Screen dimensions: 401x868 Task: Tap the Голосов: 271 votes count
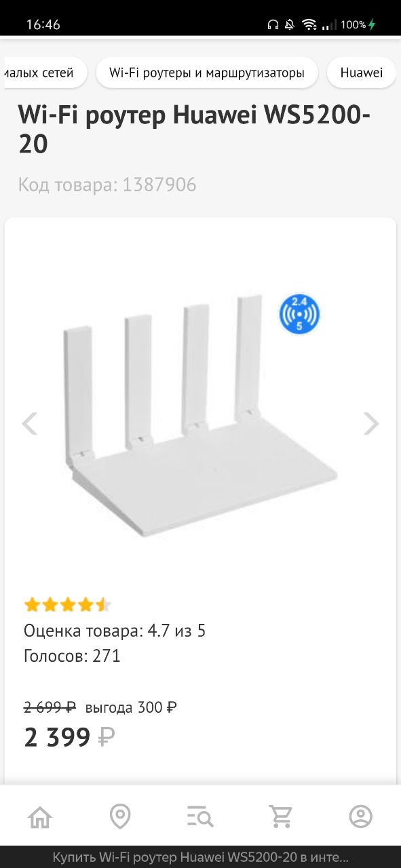tap(72, 656)
